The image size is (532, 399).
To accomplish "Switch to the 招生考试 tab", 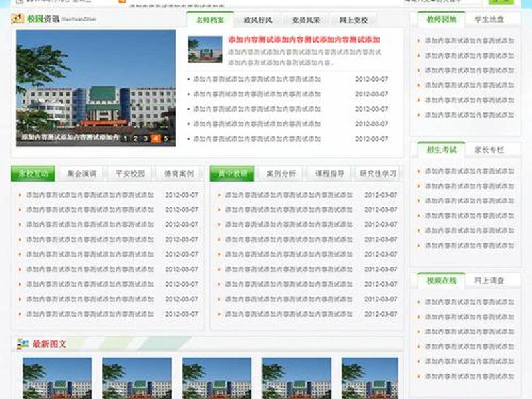I will tap(441, 150).
